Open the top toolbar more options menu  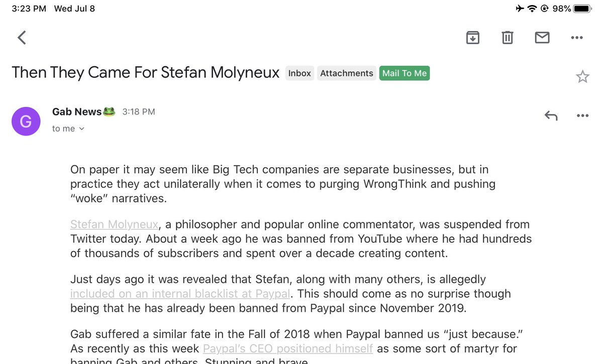577,38
